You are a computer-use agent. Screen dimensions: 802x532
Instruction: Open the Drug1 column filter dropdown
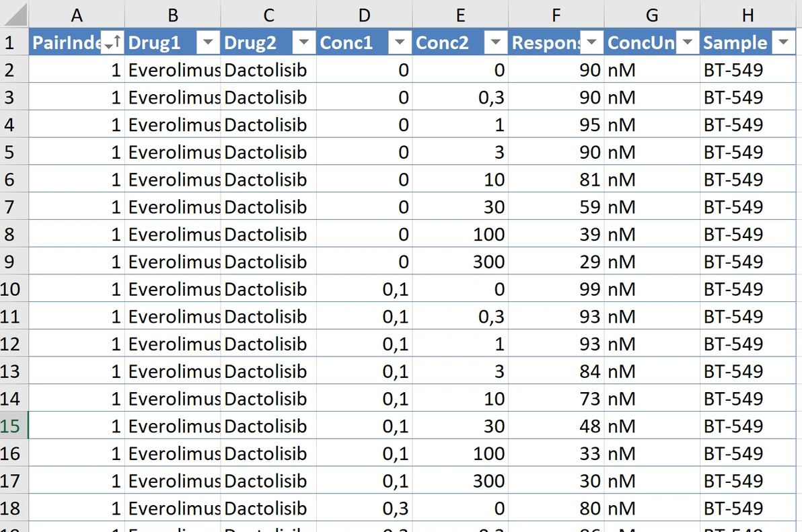(209, 43)
